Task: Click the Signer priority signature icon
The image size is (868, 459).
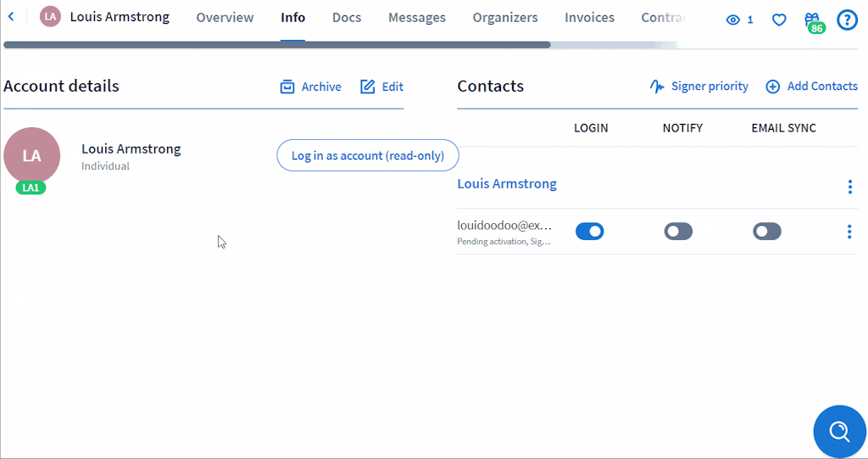Action: [x=657, y=87]
